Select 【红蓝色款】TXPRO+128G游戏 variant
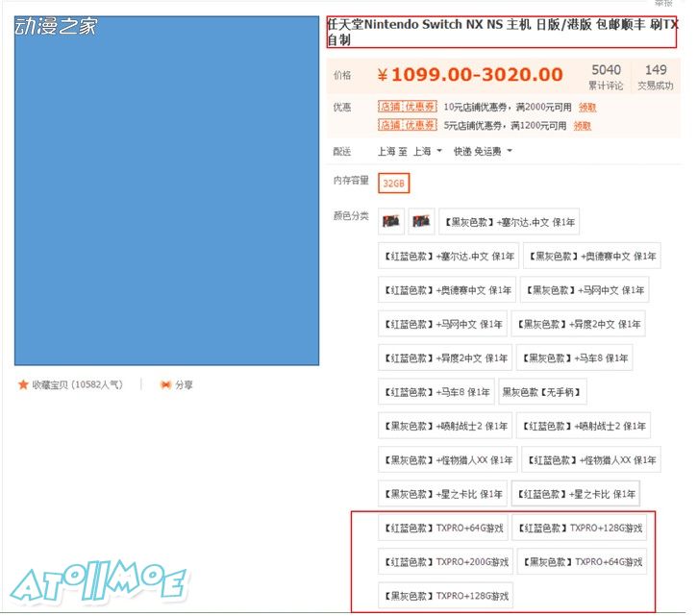 (x=579, y=528)
